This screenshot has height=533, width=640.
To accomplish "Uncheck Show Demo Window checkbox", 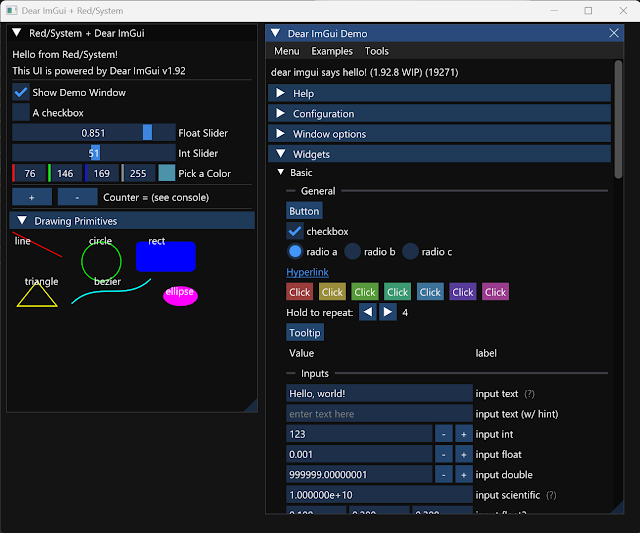I will click(21, 92).
